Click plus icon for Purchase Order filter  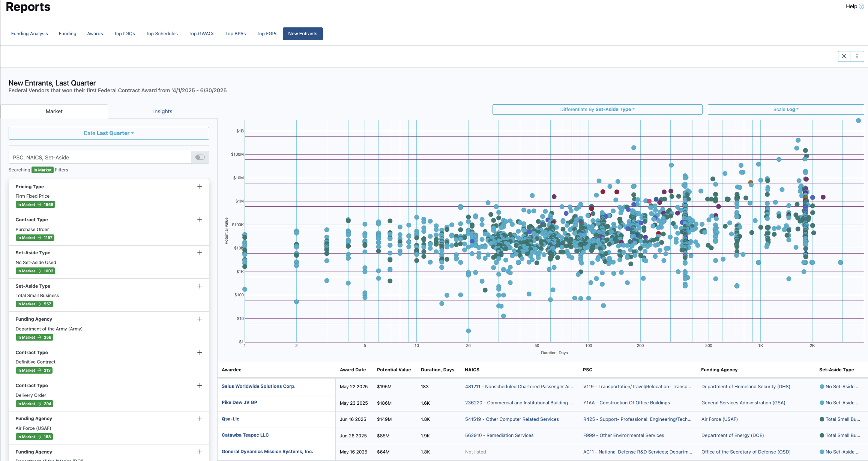(x=200, y=220)
